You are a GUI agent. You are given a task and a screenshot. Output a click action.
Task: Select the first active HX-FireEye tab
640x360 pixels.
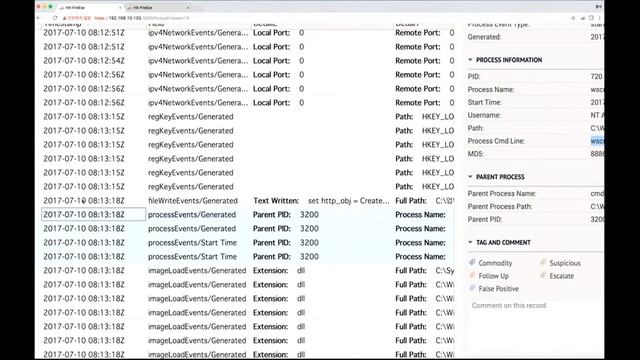pyautogui.click(x=90, y=7)
